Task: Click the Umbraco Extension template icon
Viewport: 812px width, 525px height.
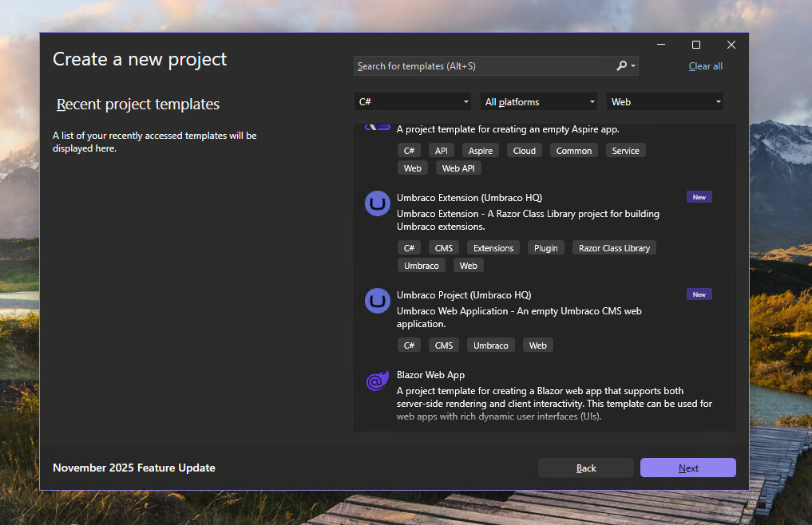Action: coord(377,203)
